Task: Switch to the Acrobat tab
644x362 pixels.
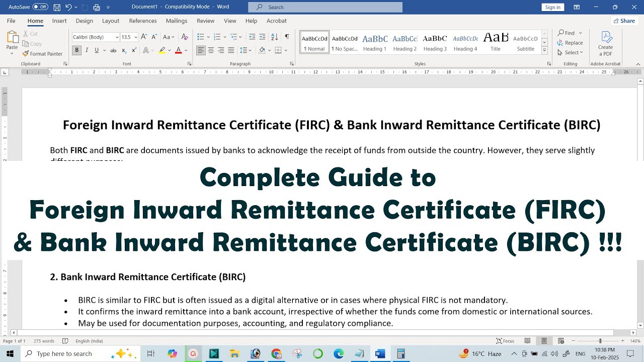Action: tap(277, 21)
